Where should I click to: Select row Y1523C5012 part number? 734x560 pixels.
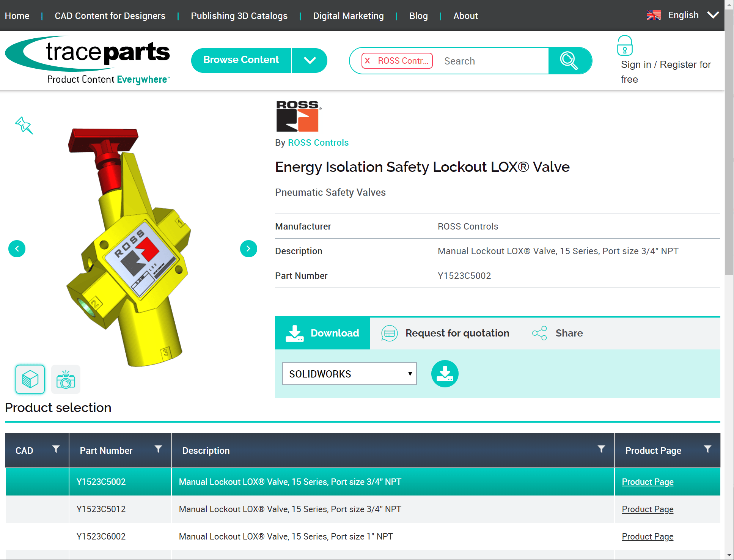101,509
